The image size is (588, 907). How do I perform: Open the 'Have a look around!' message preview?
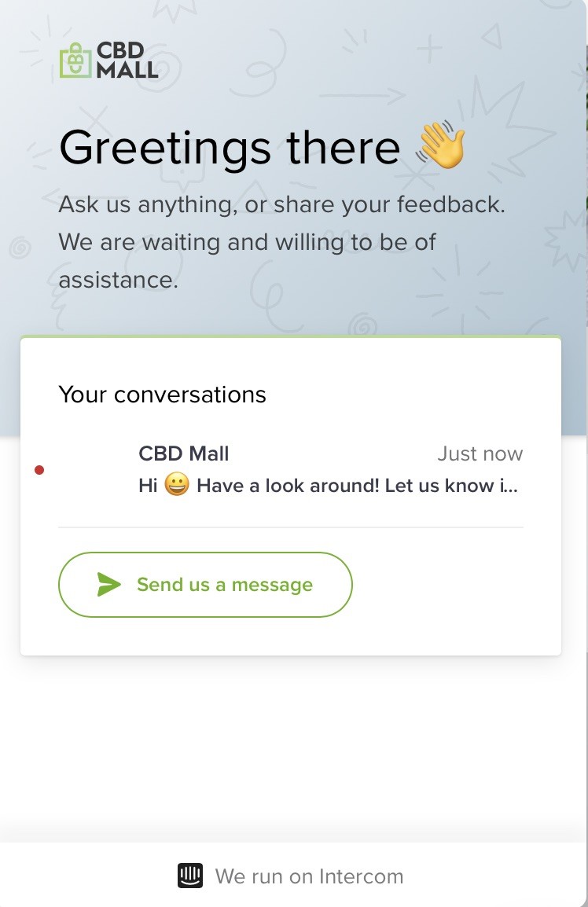329,485
